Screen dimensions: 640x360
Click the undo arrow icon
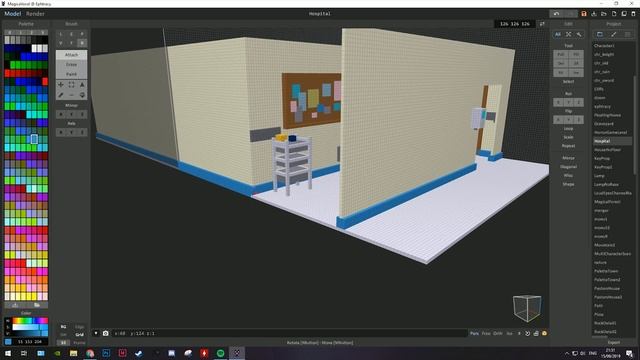[x=556, y=14]
